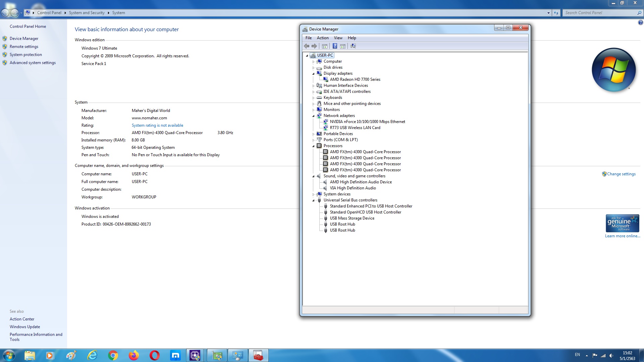Refresh the Control Panel page
Image resolution: width=644 pixels, height=362 pixels.
coord(556,13)
